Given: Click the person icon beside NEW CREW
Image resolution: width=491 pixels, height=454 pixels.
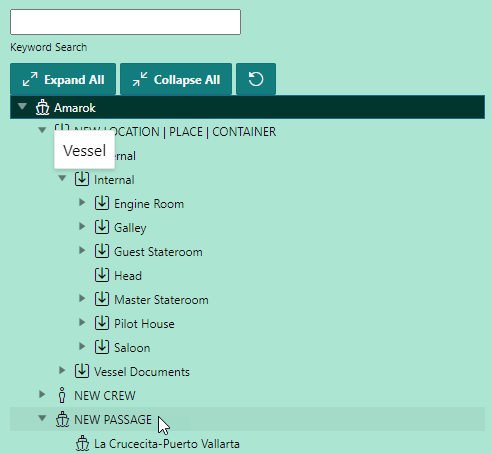Looking at the screenshot, I should [62, 395].
